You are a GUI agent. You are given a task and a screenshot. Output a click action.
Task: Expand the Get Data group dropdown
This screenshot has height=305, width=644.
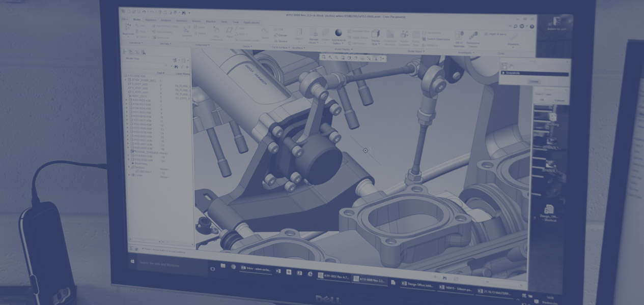point(165,44)
